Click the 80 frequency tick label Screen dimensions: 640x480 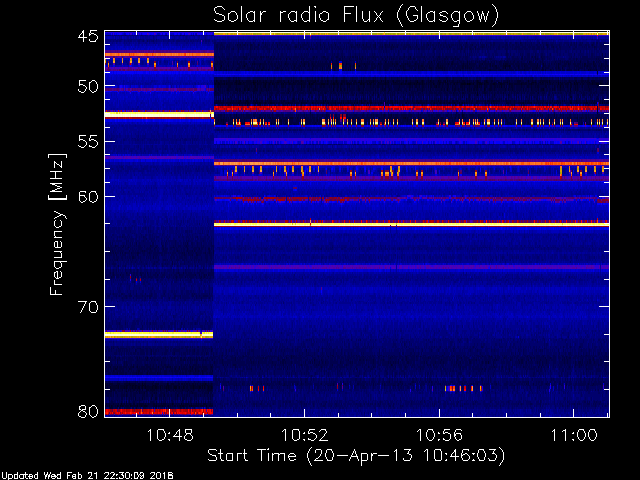click(88, 411)
